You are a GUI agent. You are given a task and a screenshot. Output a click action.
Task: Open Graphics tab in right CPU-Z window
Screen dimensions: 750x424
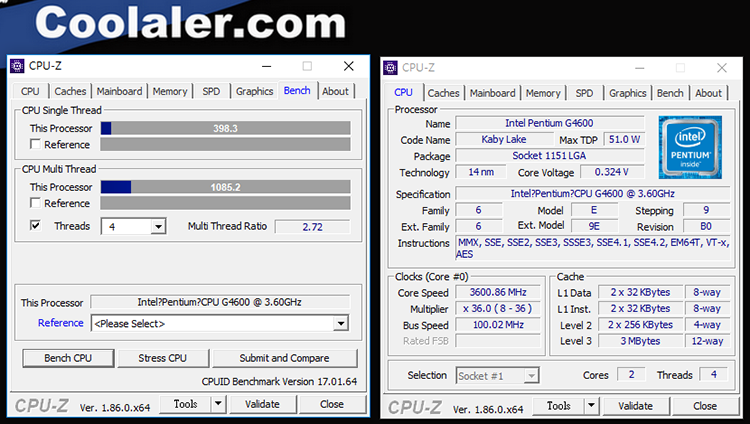coord(628,93)
